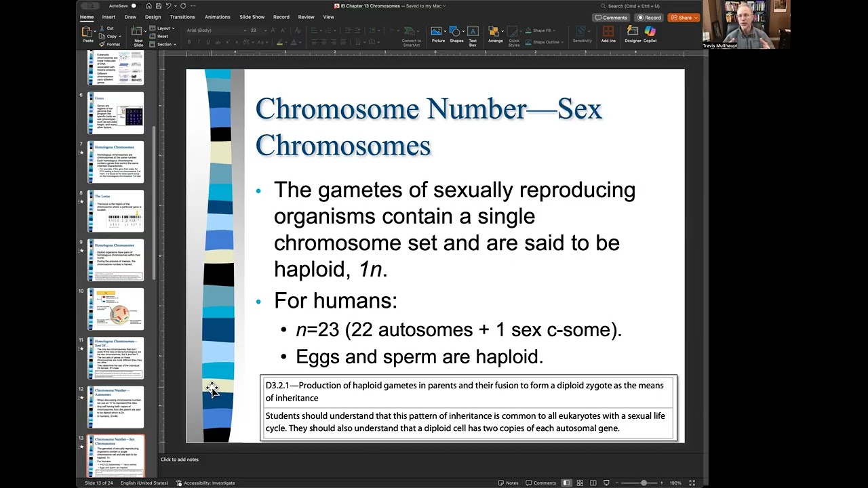Image resolution: width=868 pixels, height=488 pixels.
Task: Open the Arrange options
Action: click(x=495, y=31)
